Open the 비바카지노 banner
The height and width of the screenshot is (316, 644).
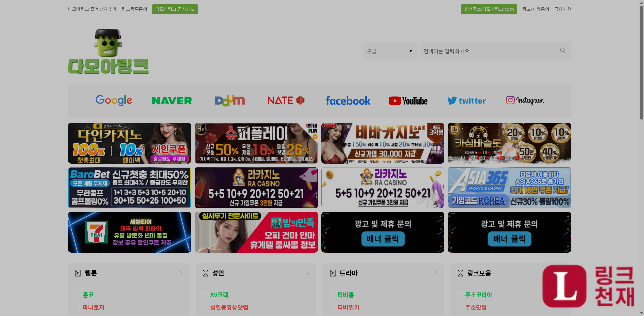tap(383, 143)
